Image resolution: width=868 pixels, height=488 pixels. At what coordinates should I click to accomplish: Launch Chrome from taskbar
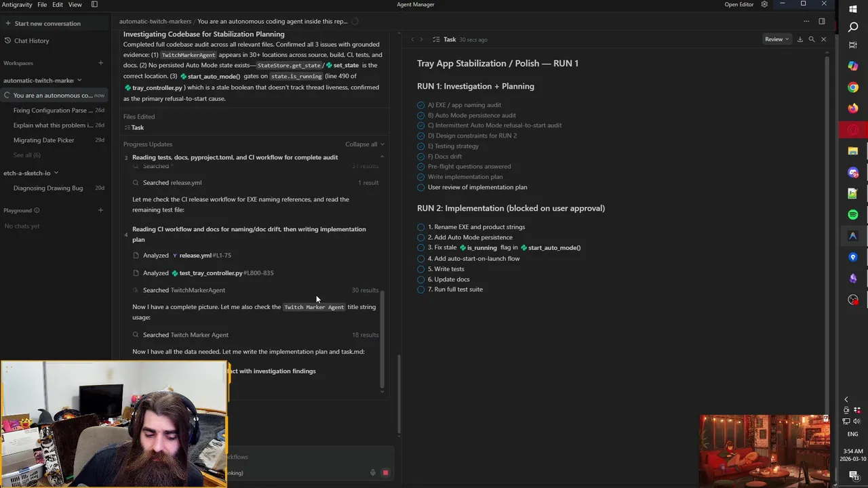coord(853,87)
